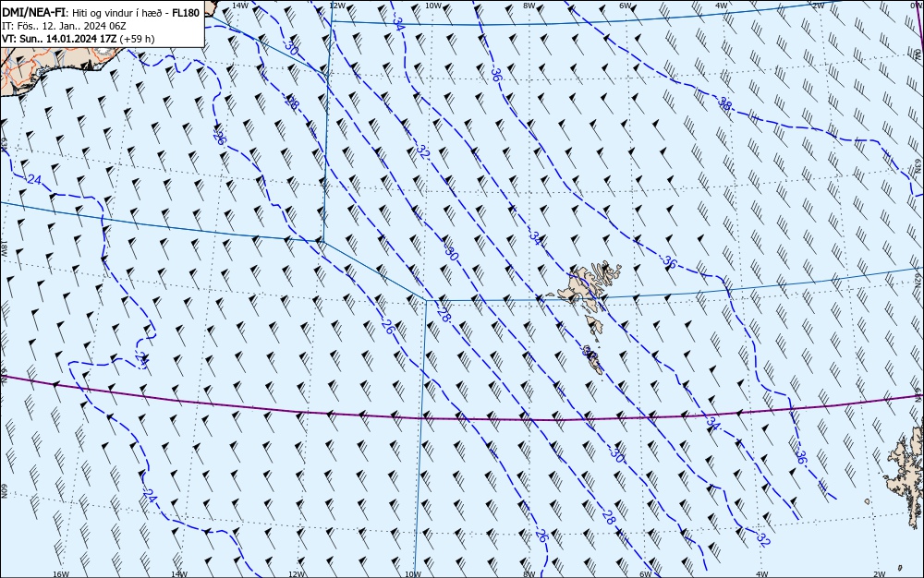The image size is (924, 578).
Task: Click the 32 label beside bottom 4W marker
Action: [x=762, y=539]
